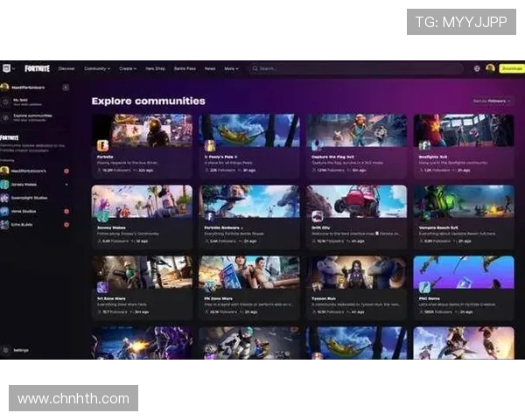525x420 pixels.
Task: Click the Fortnite community avatar icon
Action: [102, 145]
